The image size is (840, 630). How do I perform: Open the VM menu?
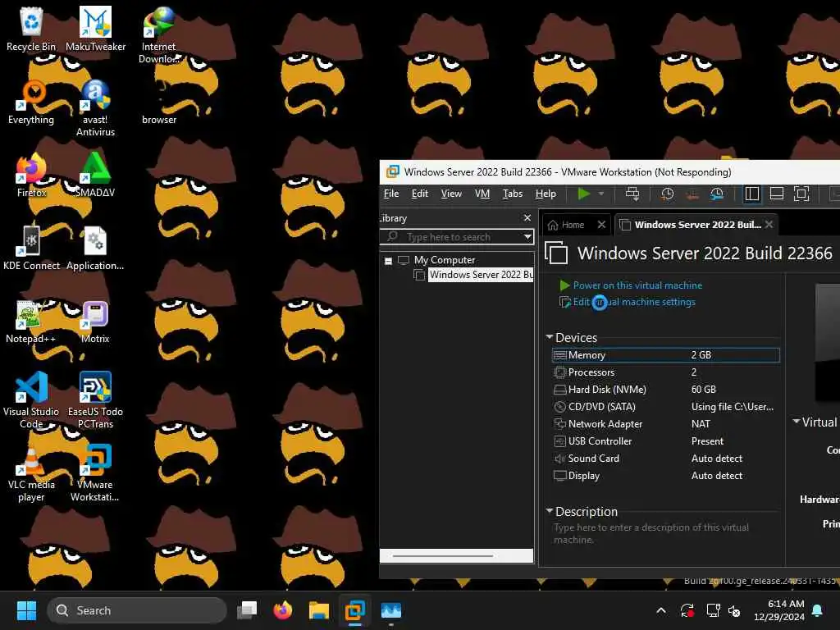482,194
